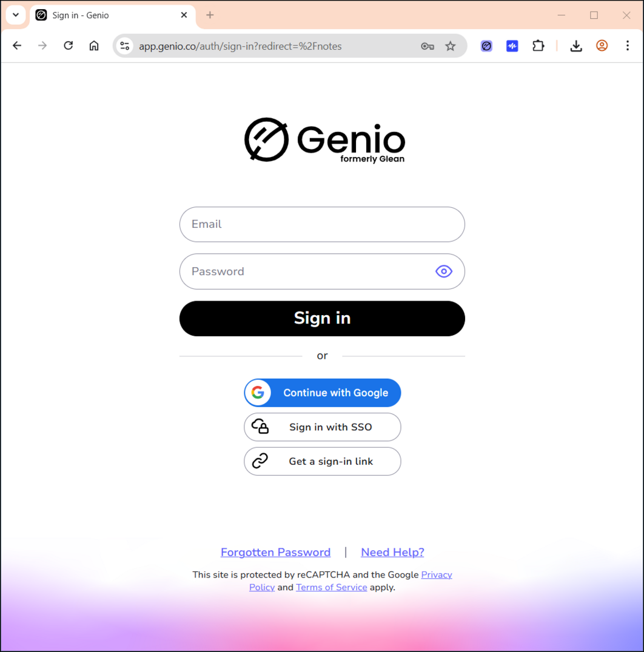
Task: Open the blue waveform extension icon
Action: [x=512, y=45]
